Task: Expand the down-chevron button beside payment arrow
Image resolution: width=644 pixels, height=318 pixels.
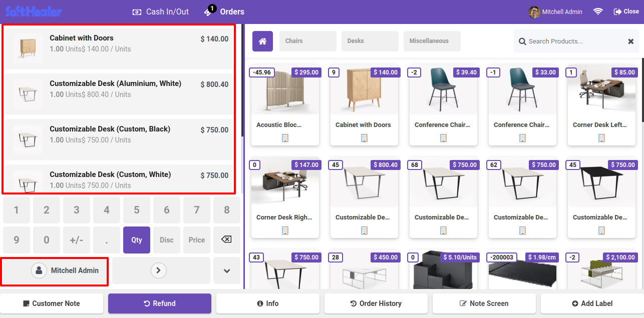Action: (x=227, y=270)
